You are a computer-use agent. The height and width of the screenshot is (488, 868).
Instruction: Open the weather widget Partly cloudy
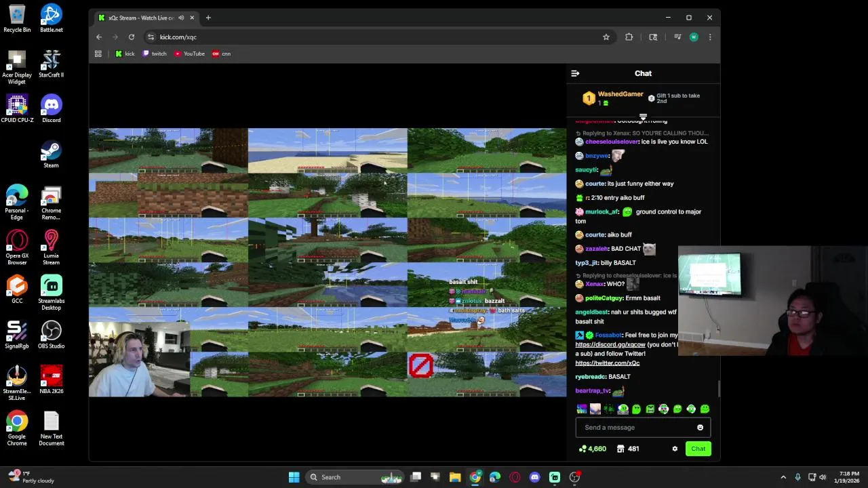coord(31,477)
